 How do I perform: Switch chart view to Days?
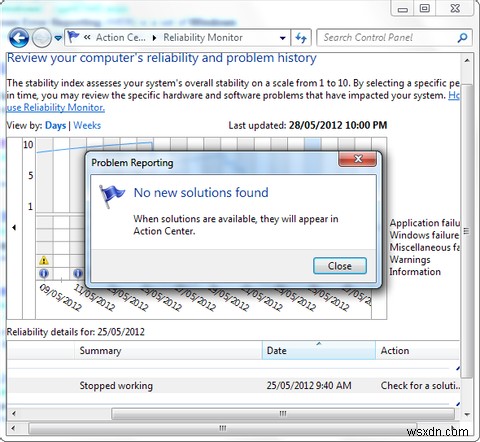point(55,125)
